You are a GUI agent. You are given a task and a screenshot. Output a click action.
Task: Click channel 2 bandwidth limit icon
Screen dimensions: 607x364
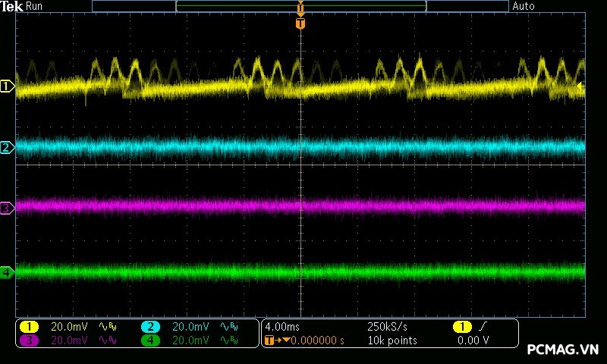[229, 327]
